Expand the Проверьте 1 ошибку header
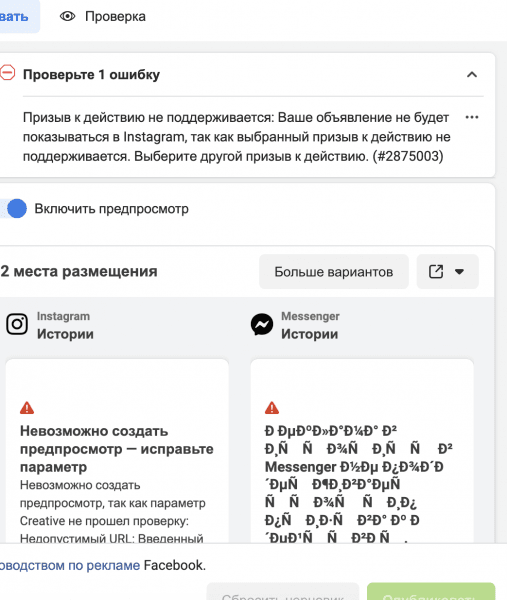The height and width of the screenshot is (600, 507). [91, 74]
